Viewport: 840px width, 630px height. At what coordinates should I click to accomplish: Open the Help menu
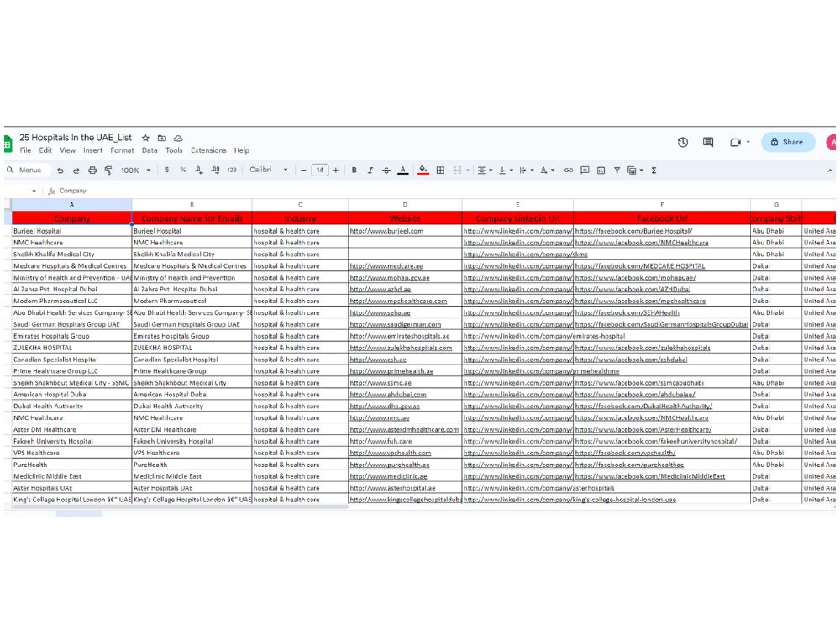(242, 150)
